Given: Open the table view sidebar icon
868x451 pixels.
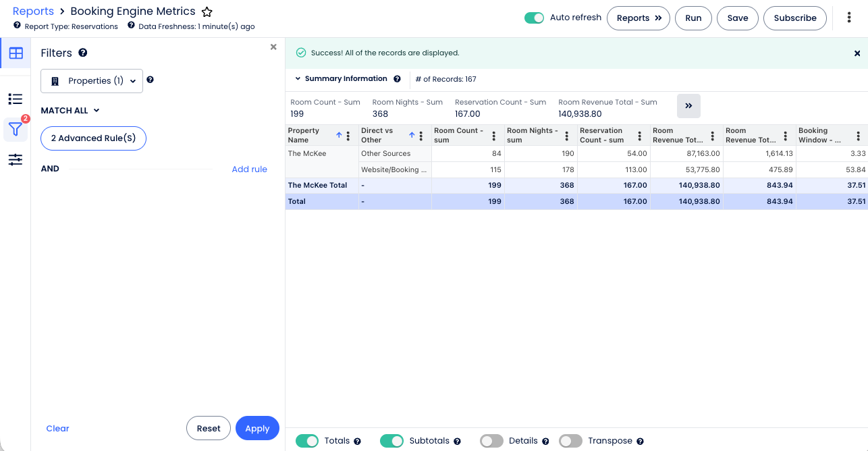Looking at the screenshot, I should point(16,53).
